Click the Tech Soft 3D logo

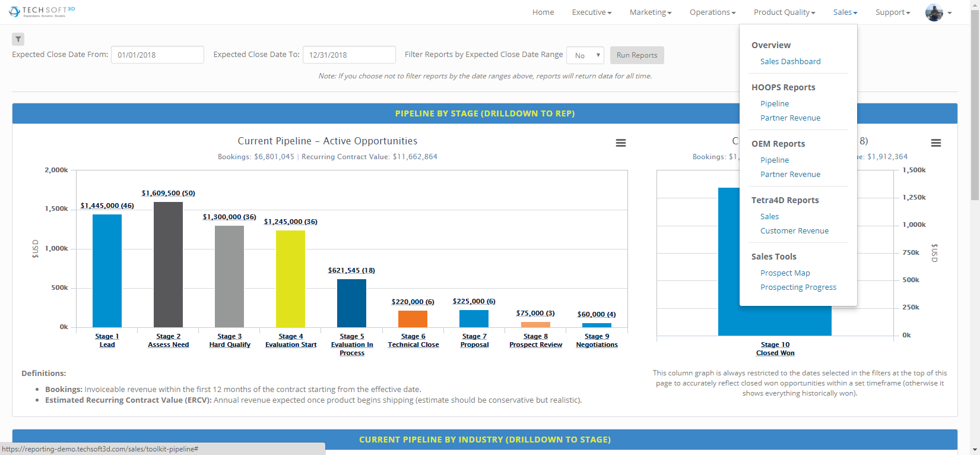42,11
